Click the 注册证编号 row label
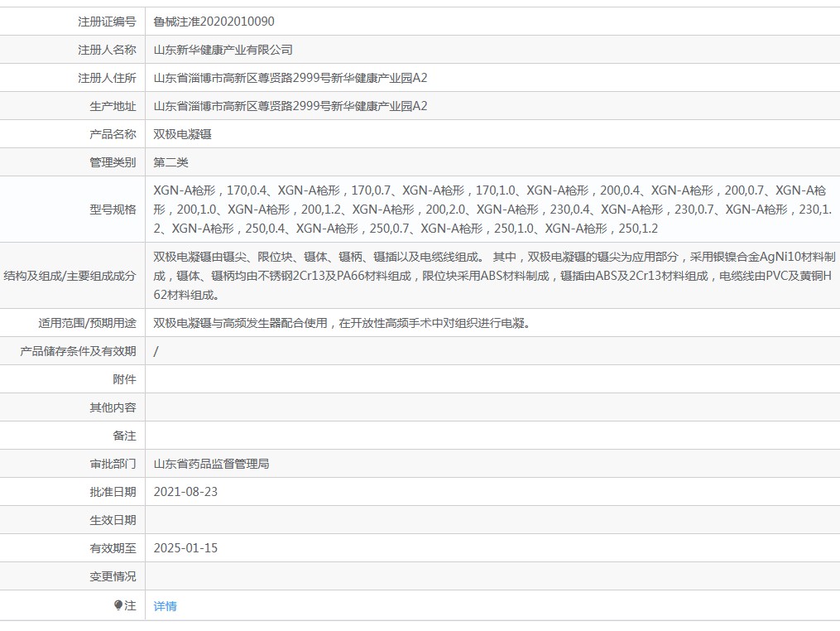Screen dimensions: 840x631 [107, 22]
